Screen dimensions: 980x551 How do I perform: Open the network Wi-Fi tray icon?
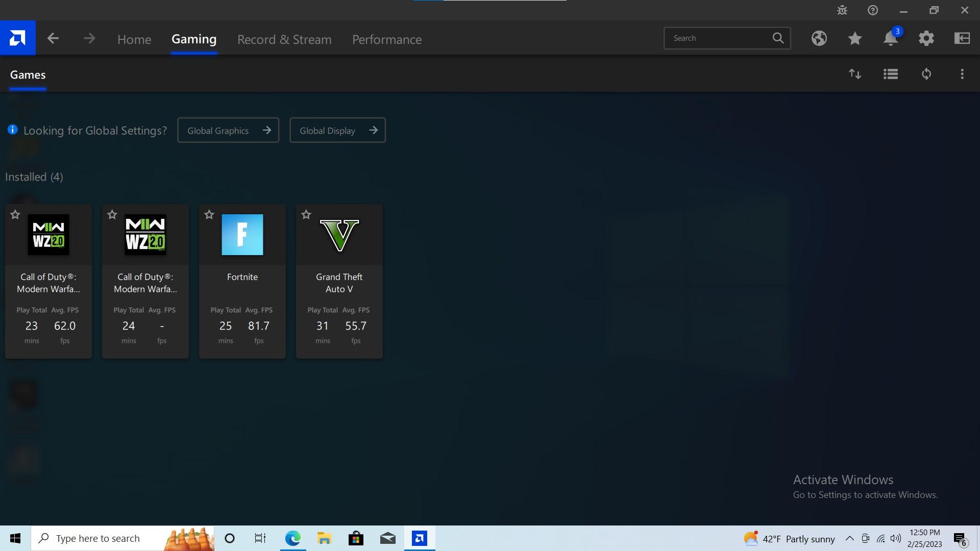pyautogui.click(x=881, y=538)
